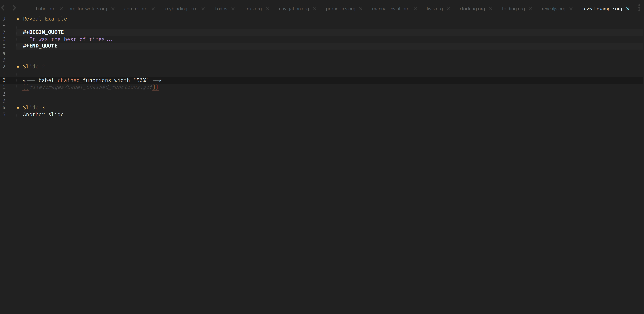This screenshot has height=314, width=644.
Task: Open the babel_chained_functions.gif file link
Action: (91, 87)
